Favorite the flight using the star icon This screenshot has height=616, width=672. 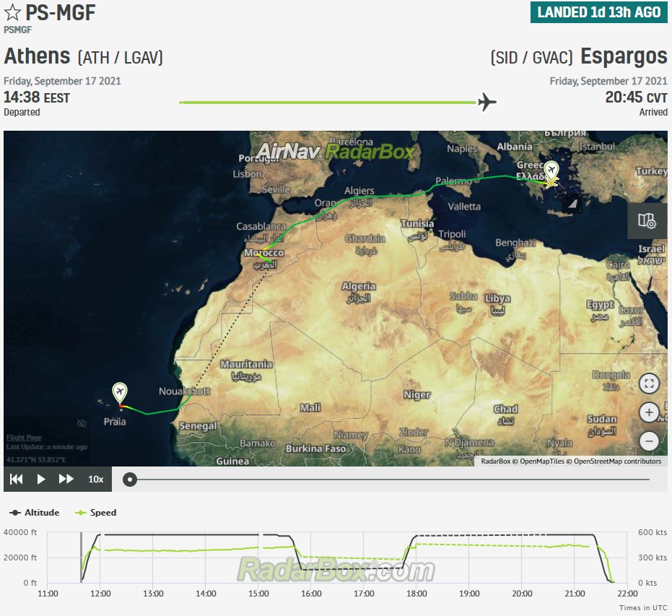12,12
